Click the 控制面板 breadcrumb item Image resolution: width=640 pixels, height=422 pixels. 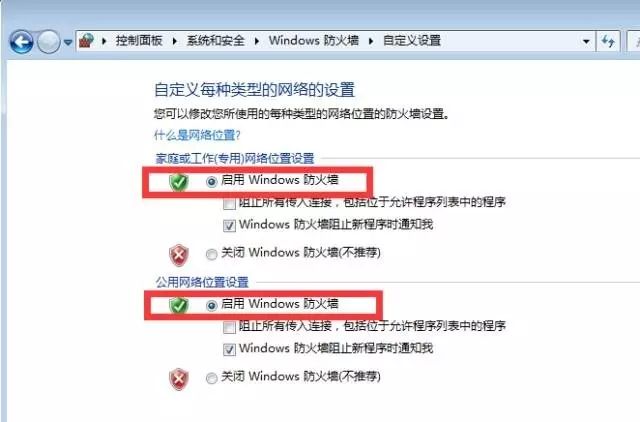139,40
